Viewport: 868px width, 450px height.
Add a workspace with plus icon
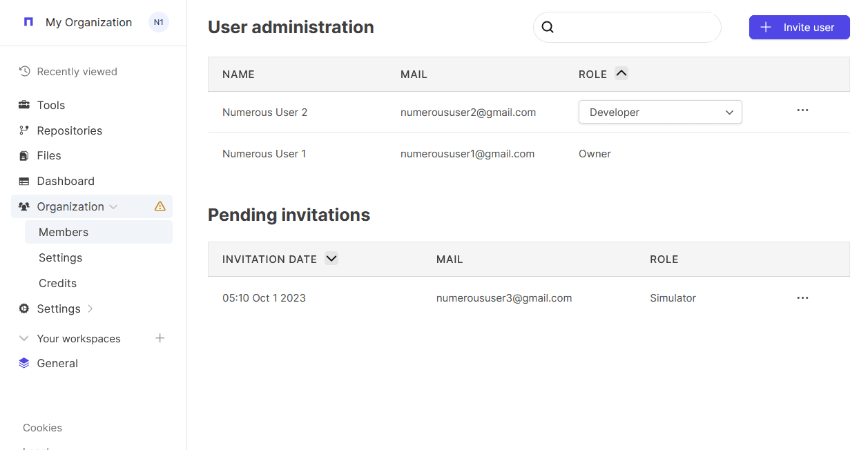tap(160, 338)
